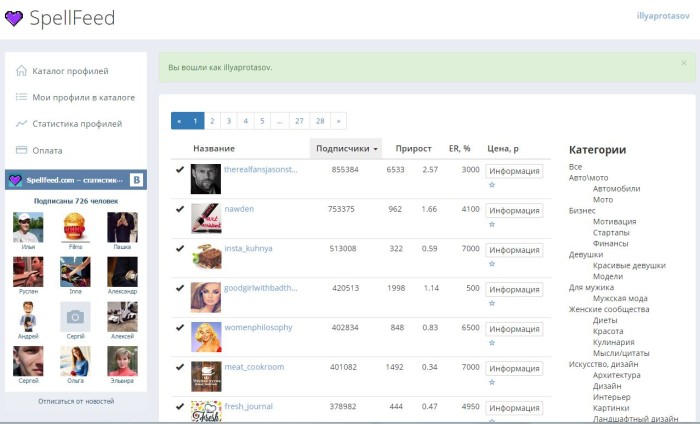Open Каталог профилей via house icon
This screenshot has height=424, width=700.
[21, 71]
